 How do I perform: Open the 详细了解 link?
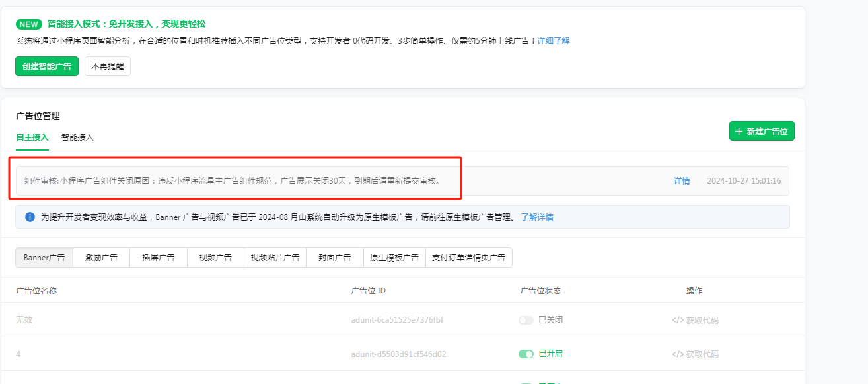pyautogui.click(x=554, y=40)
